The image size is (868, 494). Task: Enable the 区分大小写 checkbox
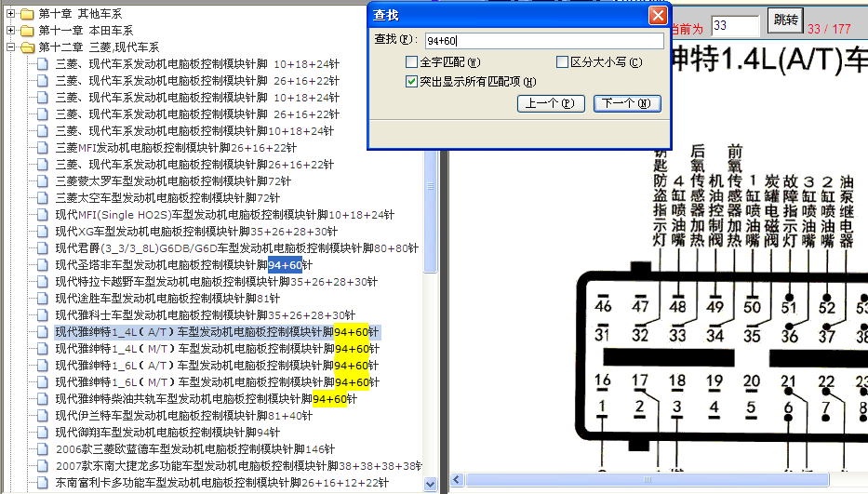click(562, 62)
